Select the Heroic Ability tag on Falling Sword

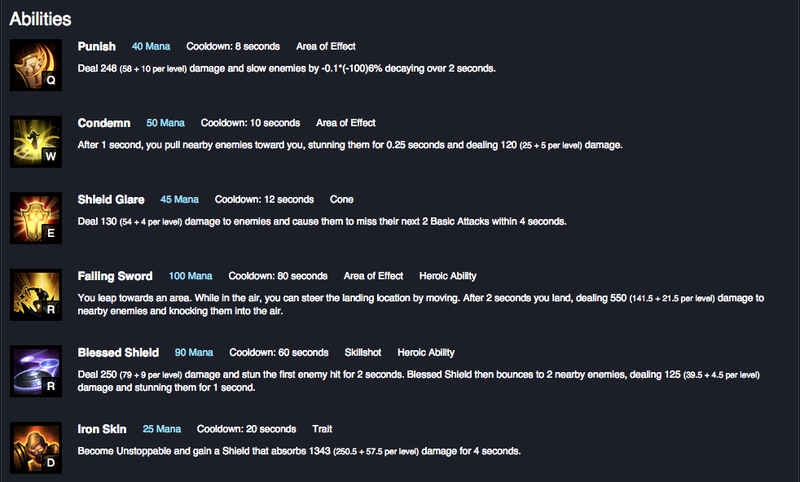[447, 276]
